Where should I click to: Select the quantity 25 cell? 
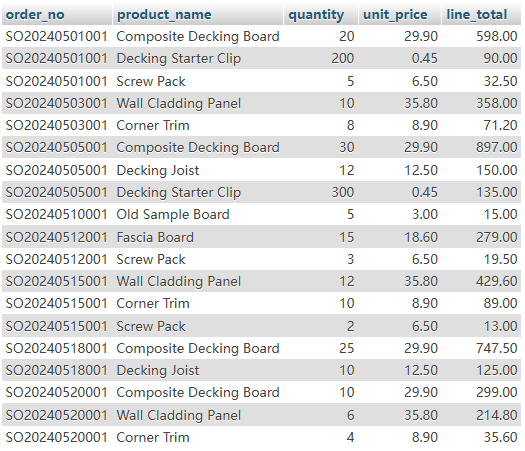[347, 348]
